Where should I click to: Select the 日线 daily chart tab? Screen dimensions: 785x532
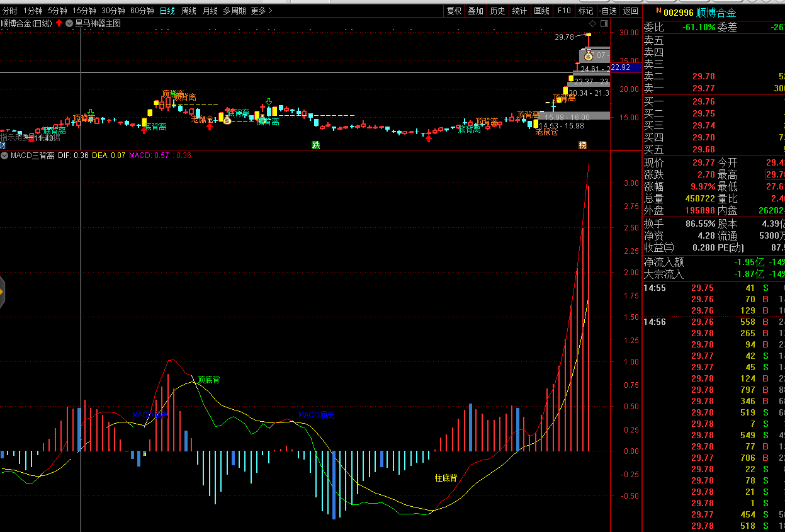167,11
